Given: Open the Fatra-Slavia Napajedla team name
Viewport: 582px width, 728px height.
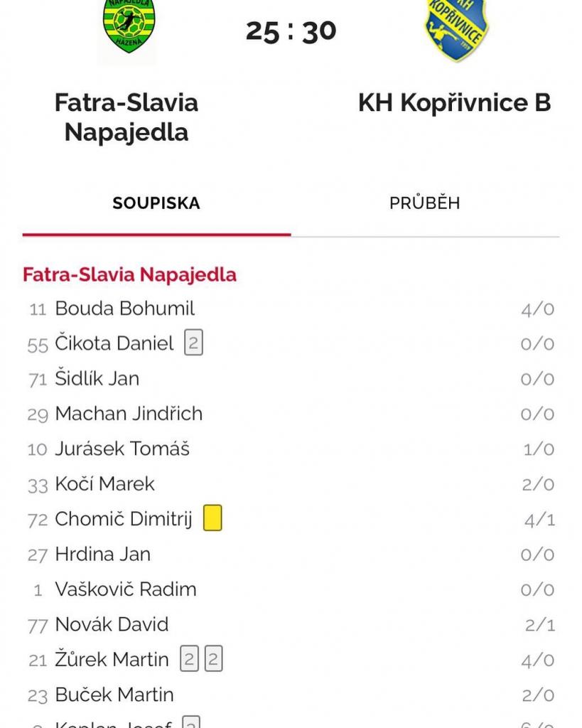Looking at the screenshot, I should tap(126, 117).
